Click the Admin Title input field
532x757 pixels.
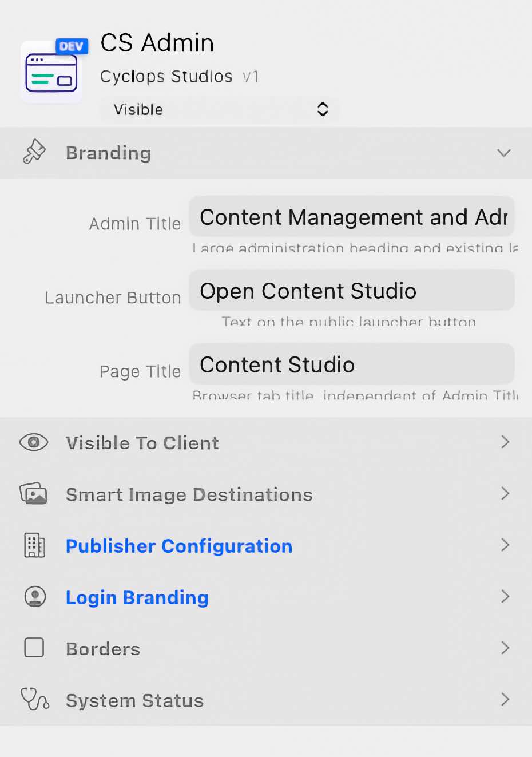(x=352, y=216)
